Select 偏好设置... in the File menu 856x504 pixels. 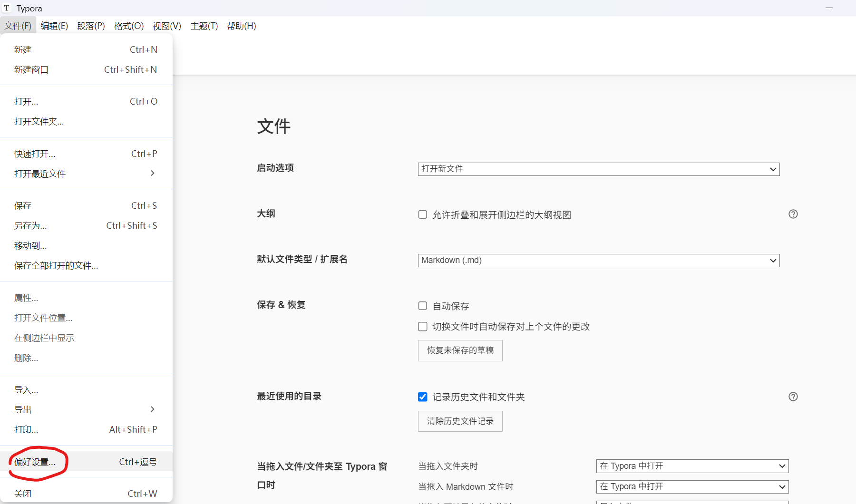35,462
